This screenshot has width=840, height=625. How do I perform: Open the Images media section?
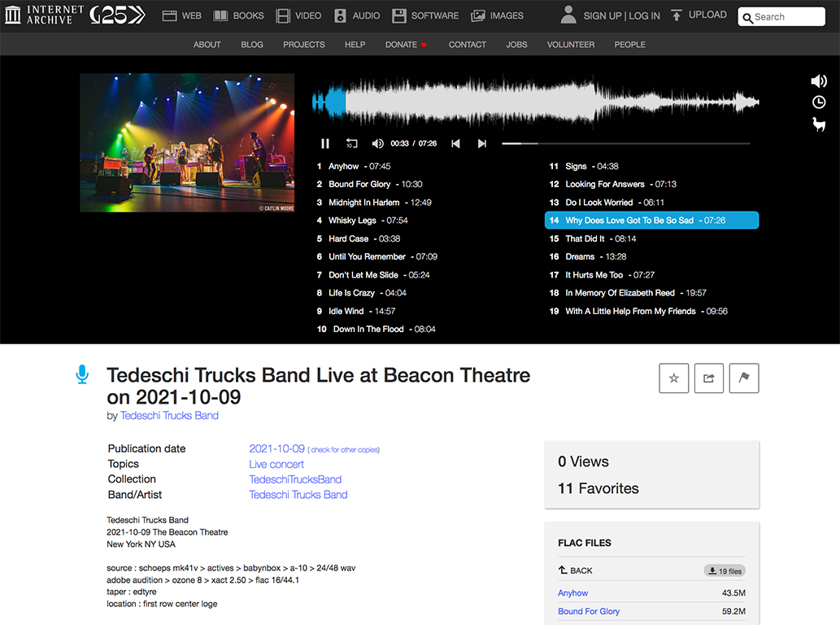497,15
